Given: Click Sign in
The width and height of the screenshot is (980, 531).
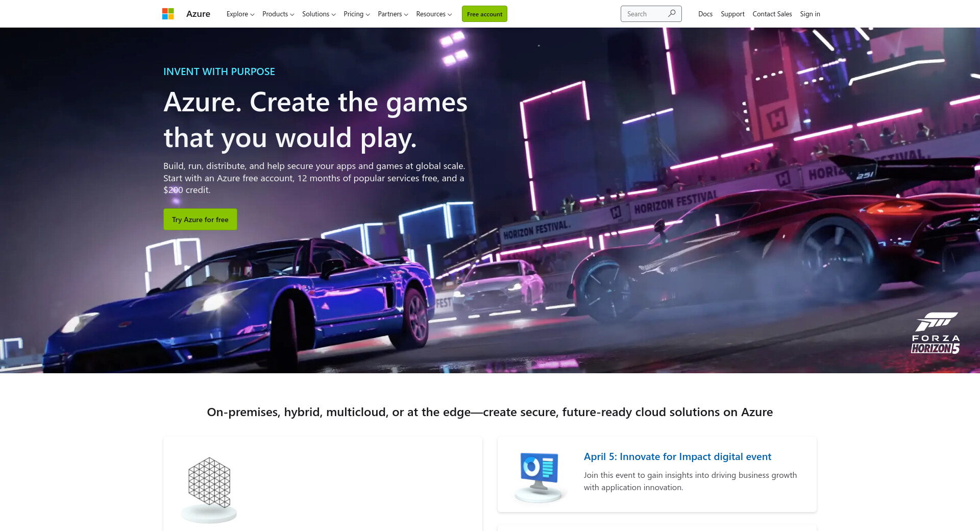Looking at the screenshot, I should 810,14.
